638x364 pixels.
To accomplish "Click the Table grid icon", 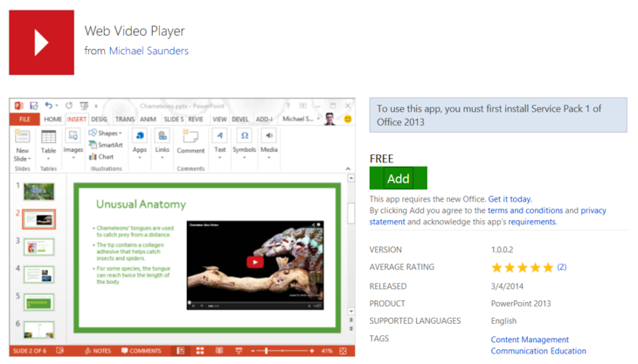I will coord(48,137).
